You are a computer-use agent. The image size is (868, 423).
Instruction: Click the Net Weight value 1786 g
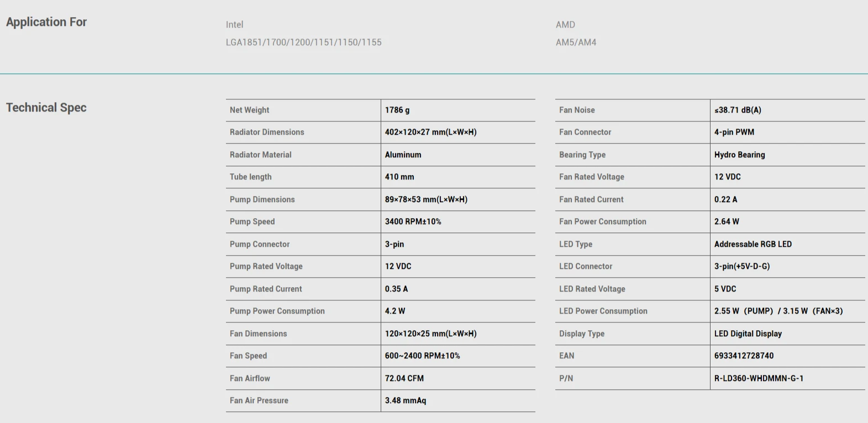[x=397, y=110]
